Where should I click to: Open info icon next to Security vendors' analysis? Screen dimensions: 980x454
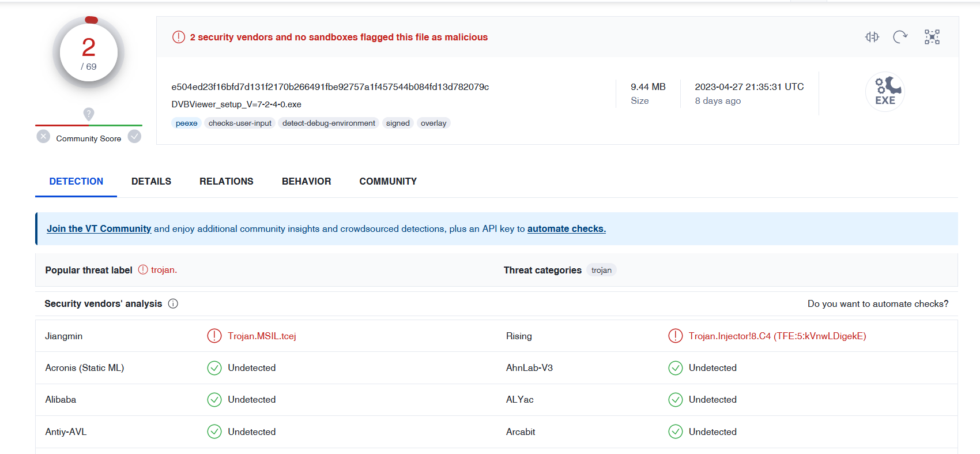tap(173, 303)
